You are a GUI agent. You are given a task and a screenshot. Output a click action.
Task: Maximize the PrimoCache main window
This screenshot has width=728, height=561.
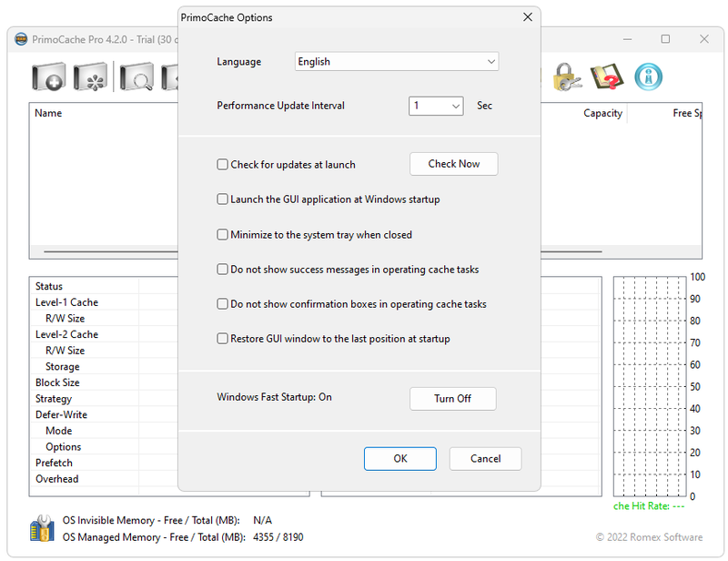coord(665,39)
